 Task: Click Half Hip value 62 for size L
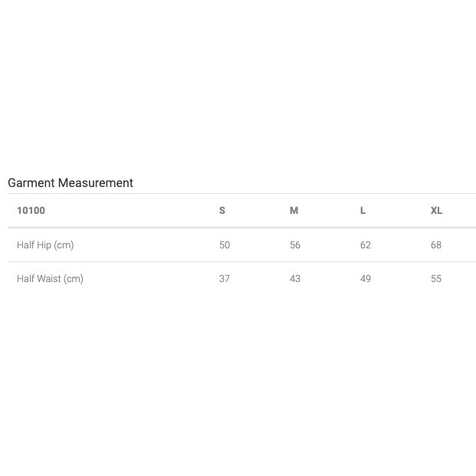click(x=366, y=245)
